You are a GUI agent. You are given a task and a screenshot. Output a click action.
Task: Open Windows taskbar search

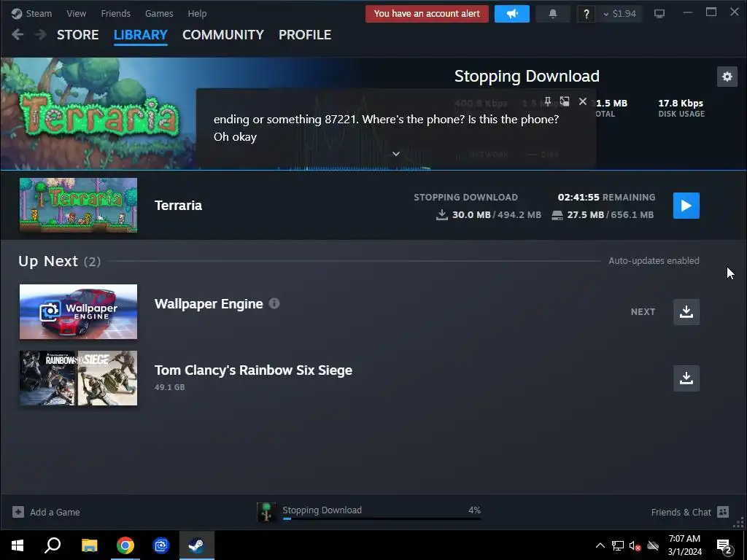click(x=53, y=545)
